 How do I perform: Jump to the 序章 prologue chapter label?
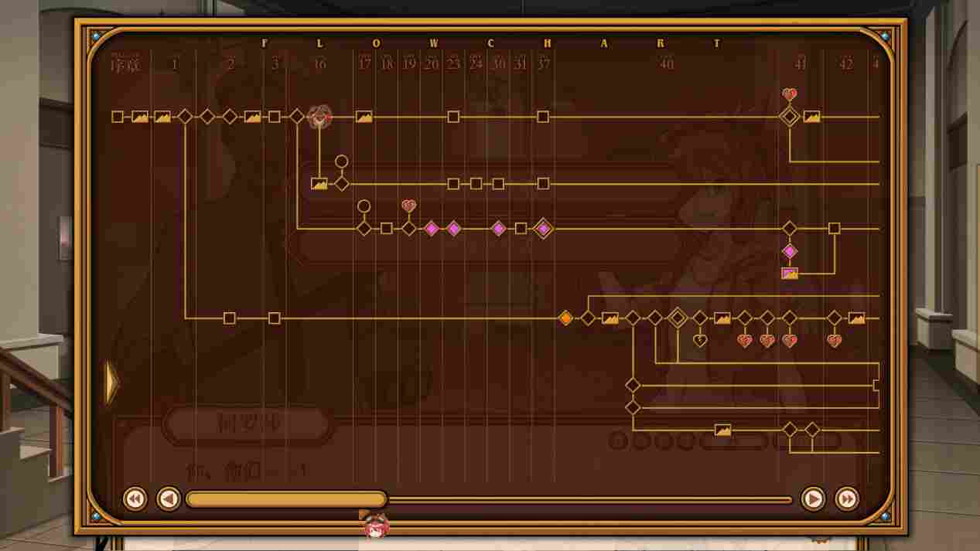pos(126,64)
